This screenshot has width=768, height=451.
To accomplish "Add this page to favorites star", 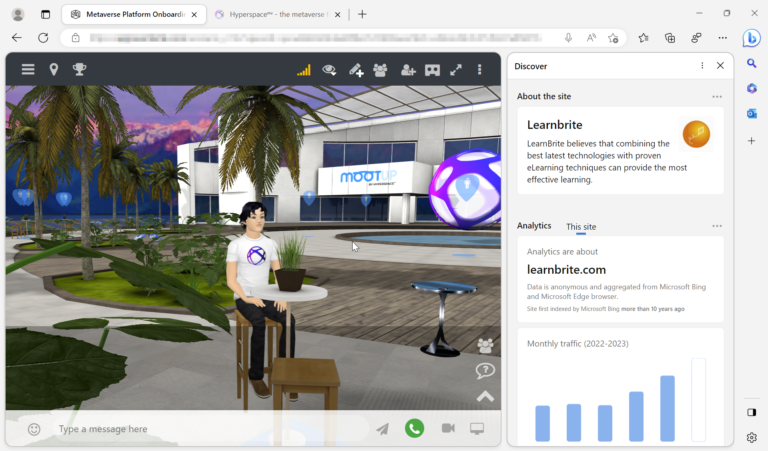I will 613,38.
